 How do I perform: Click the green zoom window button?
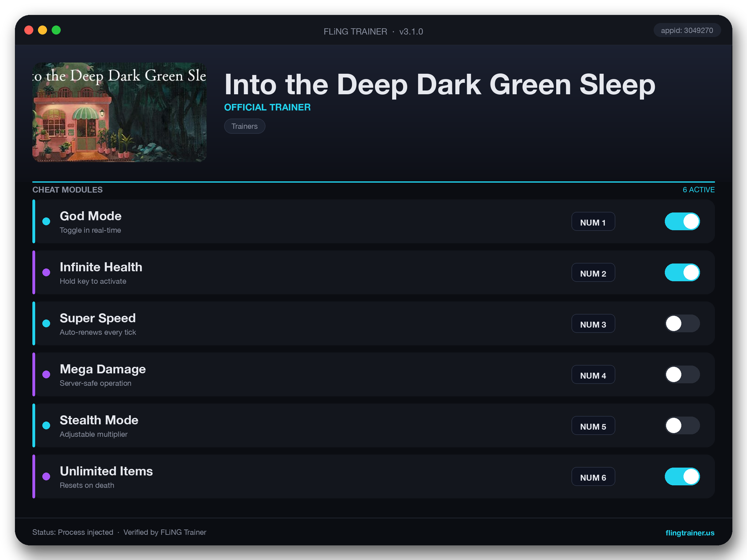(x=56, y=30)
